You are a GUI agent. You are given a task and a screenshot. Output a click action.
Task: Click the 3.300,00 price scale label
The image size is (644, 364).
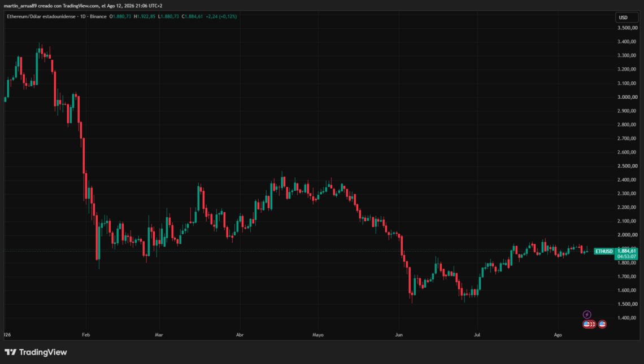(627, 55)
